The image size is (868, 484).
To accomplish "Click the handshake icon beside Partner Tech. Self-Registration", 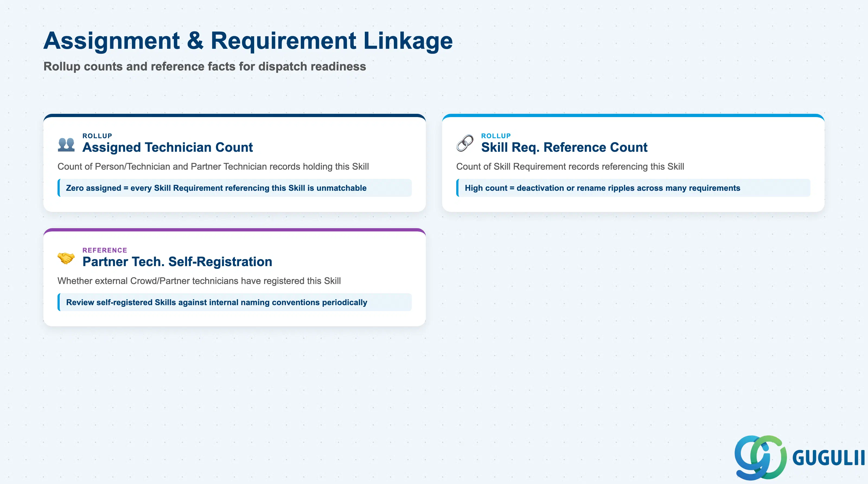I will 66,258.
